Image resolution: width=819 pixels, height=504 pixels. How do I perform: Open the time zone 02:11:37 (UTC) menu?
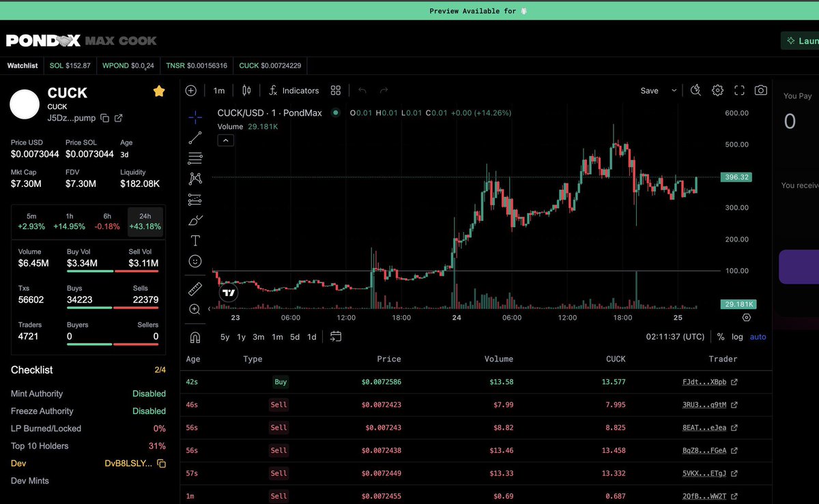tap(676, 337)
